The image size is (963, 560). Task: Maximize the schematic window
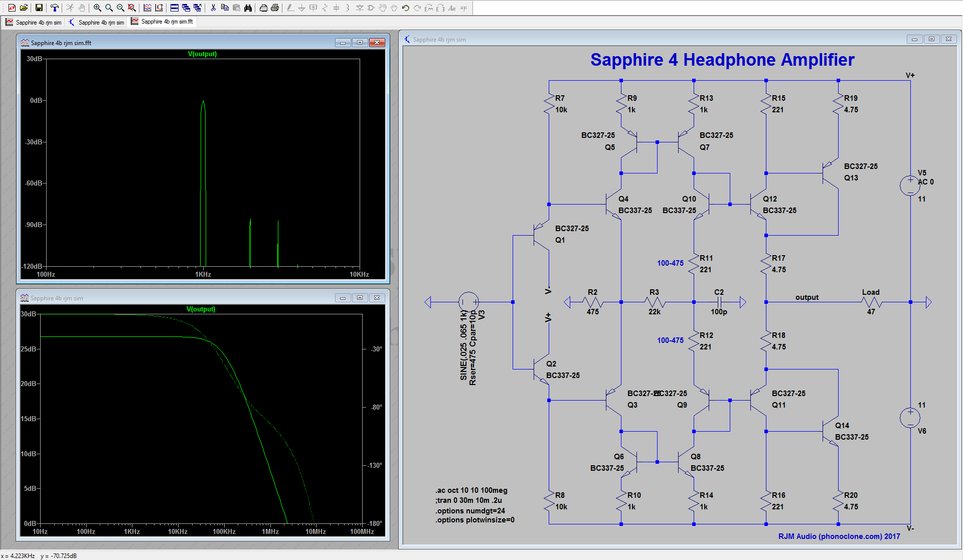tap(931, 39)
